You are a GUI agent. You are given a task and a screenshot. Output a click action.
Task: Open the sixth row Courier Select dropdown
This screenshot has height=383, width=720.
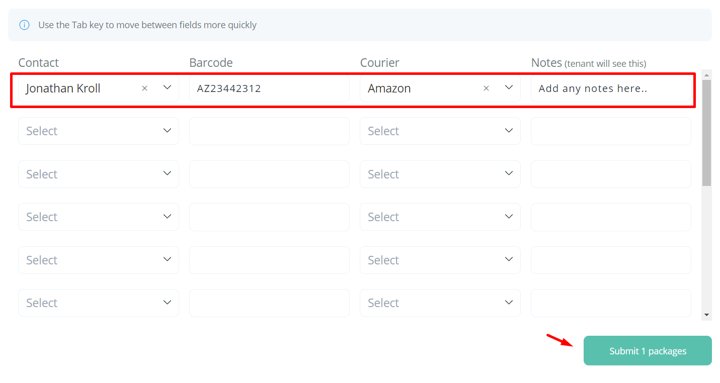(x=440, y=303)
